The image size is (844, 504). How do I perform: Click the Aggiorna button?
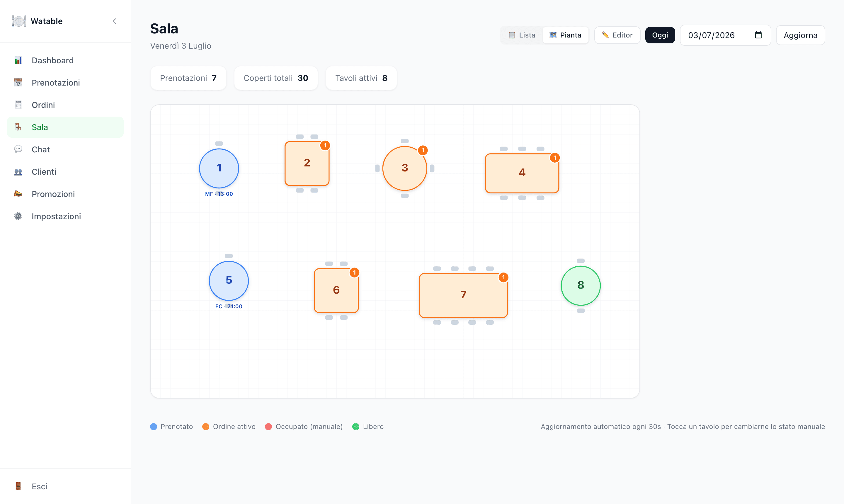click(x=800, y=35)
